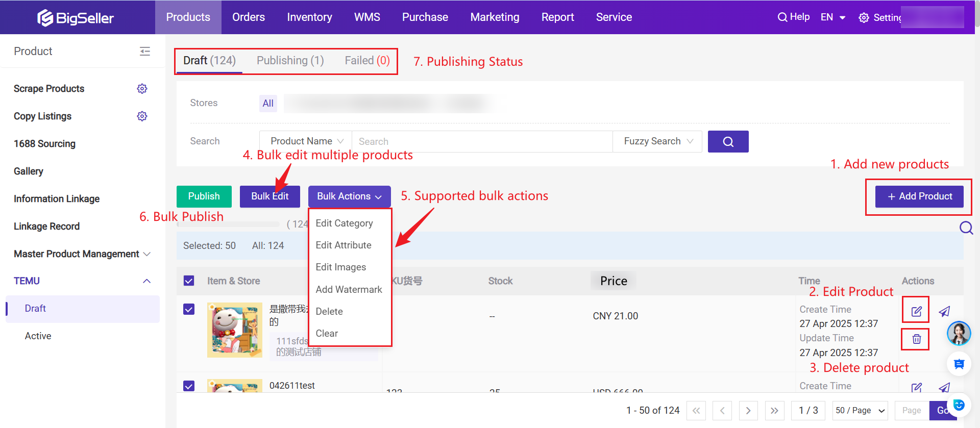Collapse the Product sidebar menu icon

click(x=145, y=51)
